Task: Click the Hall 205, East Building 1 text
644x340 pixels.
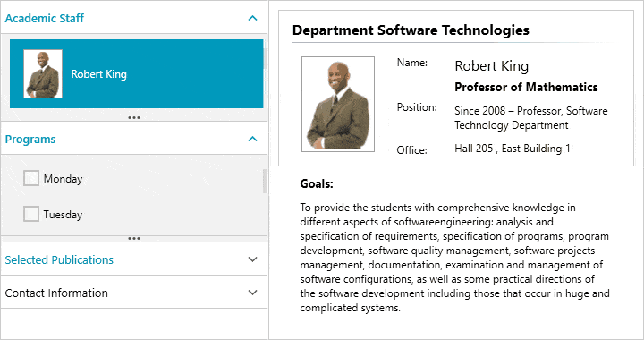Action: pyautogui.click(x=513, y=149)
